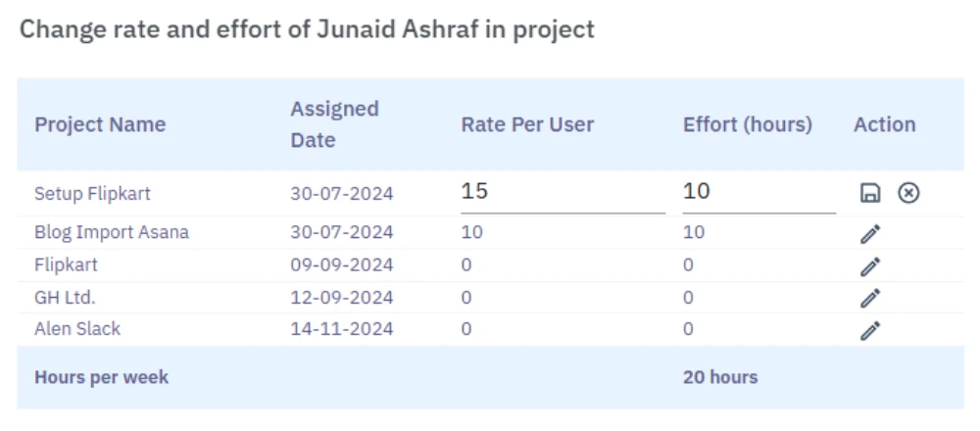
Task: Select the GH Ltd. project name
Action: (x=65, y=298)
